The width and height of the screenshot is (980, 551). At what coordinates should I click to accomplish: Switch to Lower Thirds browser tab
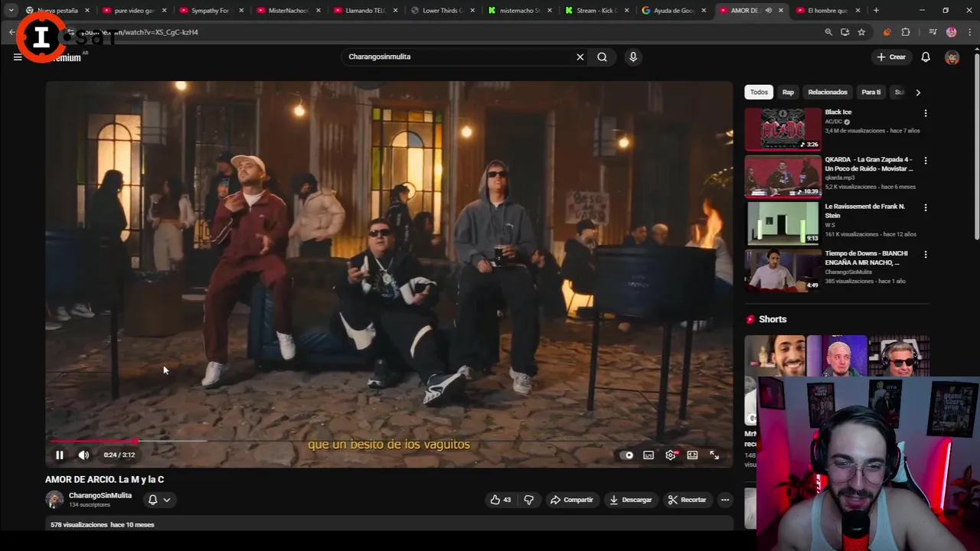point(440,11)
